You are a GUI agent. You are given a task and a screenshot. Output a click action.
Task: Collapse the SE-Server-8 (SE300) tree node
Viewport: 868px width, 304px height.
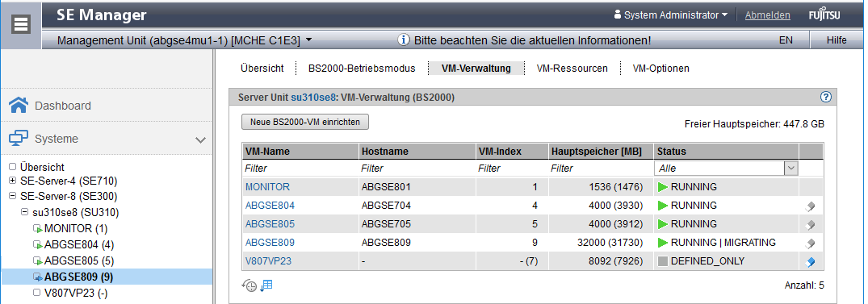pos(13,196)
